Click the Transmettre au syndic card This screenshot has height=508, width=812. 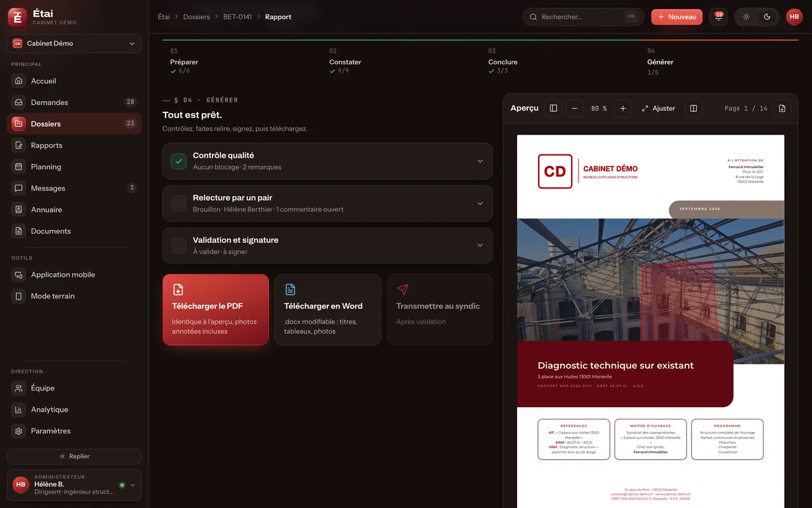click(x=440, y=310)
